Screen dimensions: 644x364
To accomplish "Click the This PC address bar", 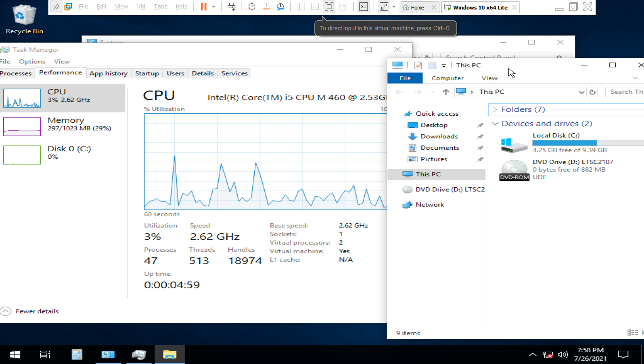I will (521, 92).
